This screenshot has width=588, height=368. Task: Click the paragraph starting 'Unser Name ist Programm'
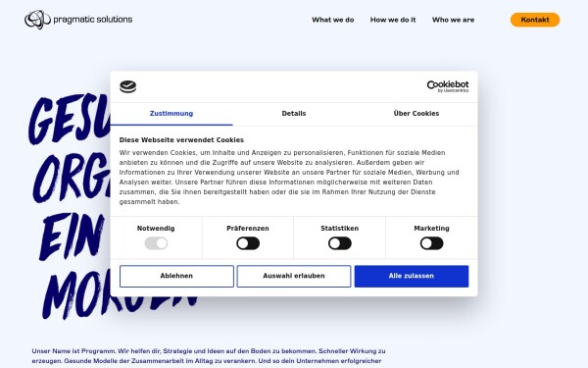point(209,356)
